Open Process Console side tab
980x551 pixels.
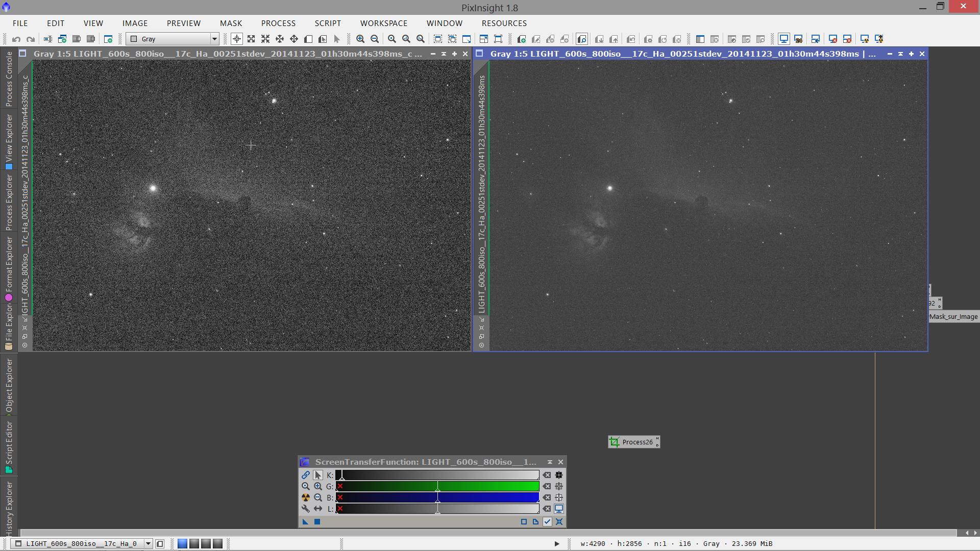[x=9, y=79]
